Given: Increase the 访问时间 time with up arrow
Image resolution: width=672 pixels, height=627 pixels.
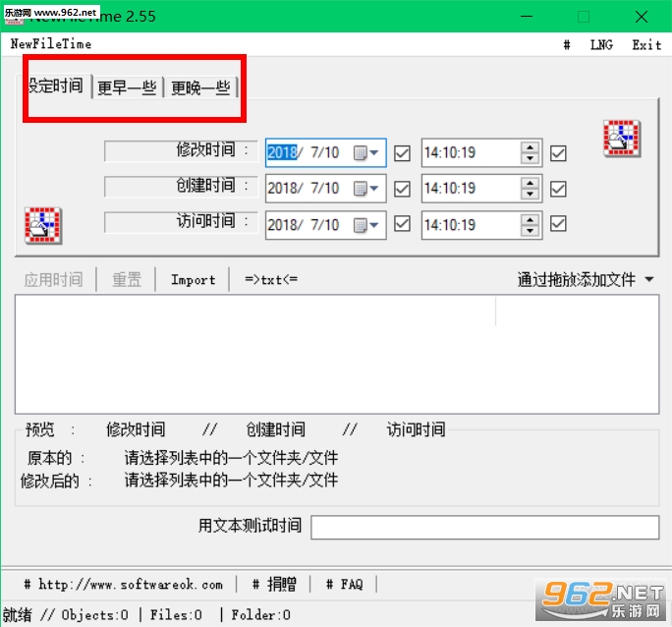Looking at the screenshot, I should pyautogui.click(x=531, y=219).
